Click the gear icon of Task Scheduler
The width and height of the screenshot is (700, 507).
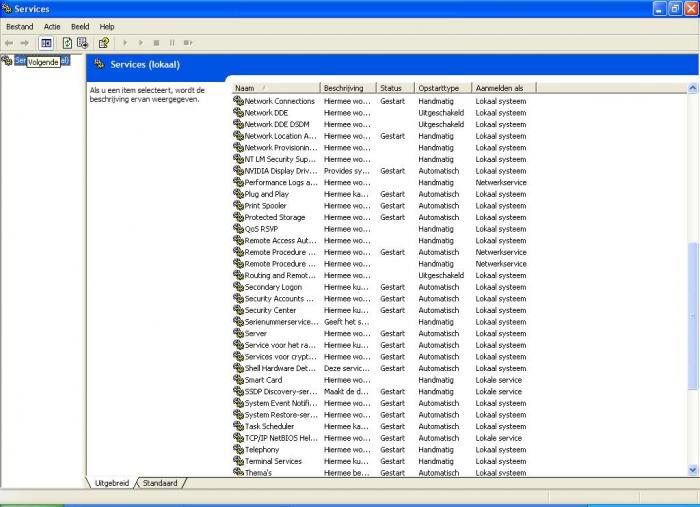click(238, 426)
